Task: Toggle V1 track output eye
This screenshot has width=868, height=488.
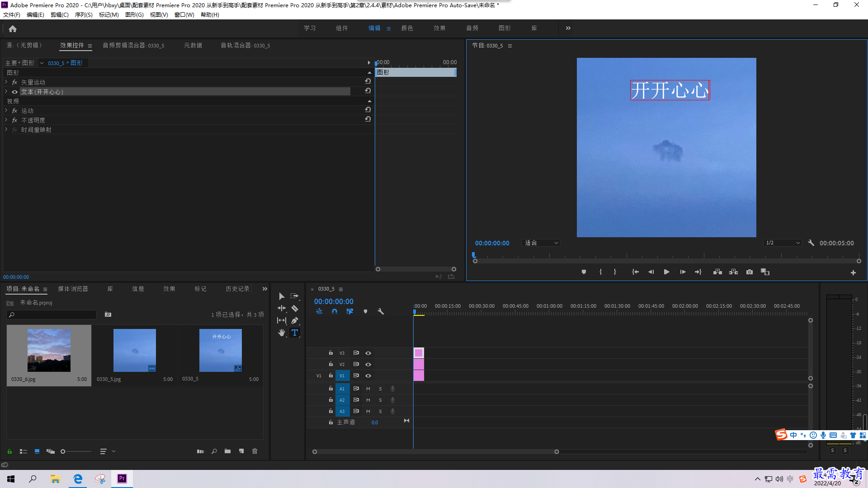Action: click(x=368, y=375)
